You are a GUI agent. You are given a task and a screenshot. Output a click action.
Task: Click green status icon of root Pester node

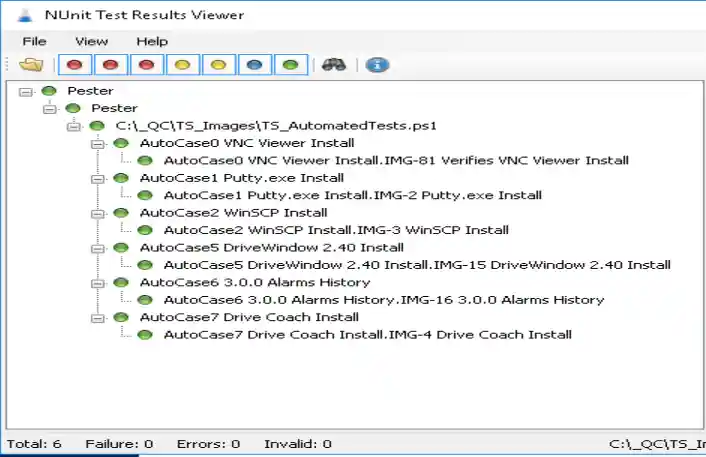(x=49, y=91)
